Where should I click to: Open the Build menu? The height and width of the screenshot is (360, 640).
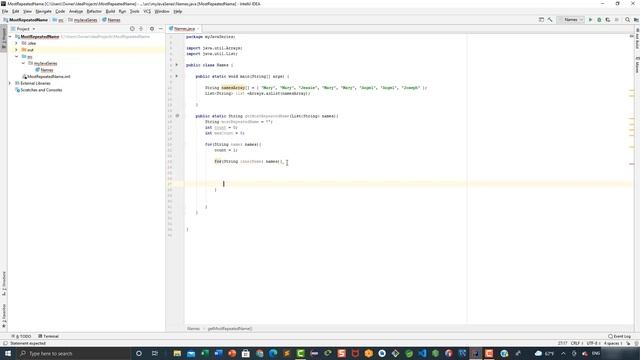pos(110,11)
